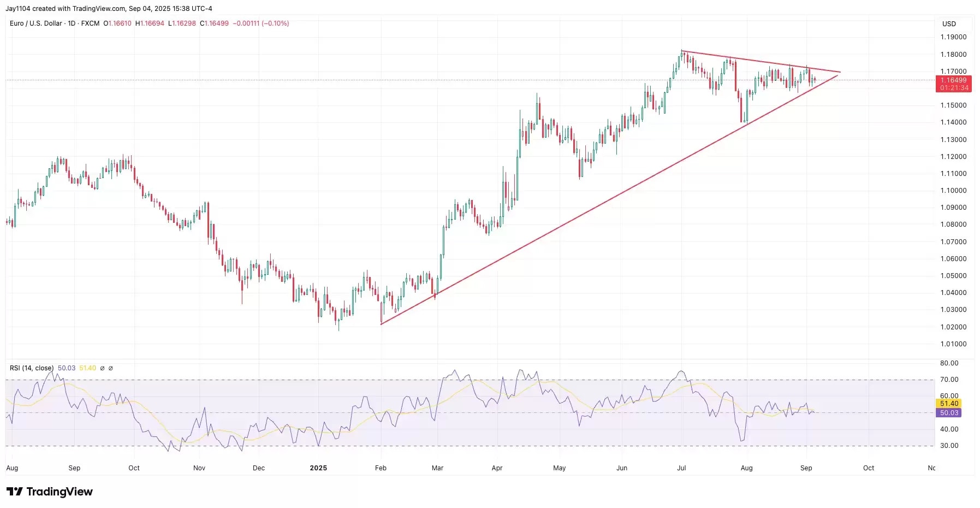Open the RSI (14, close) indicator legend

pyautogui.click(x=32, y=368)
